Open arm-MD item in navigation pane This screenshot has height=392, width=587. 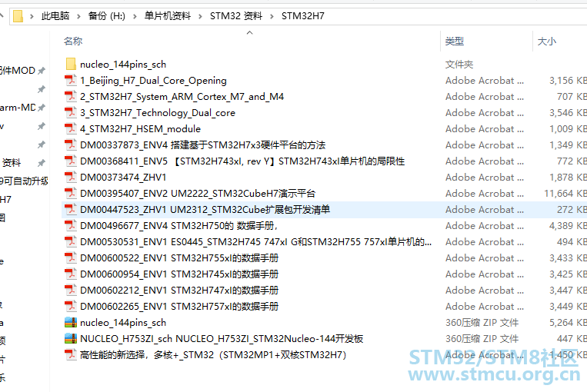coord(18,108)
